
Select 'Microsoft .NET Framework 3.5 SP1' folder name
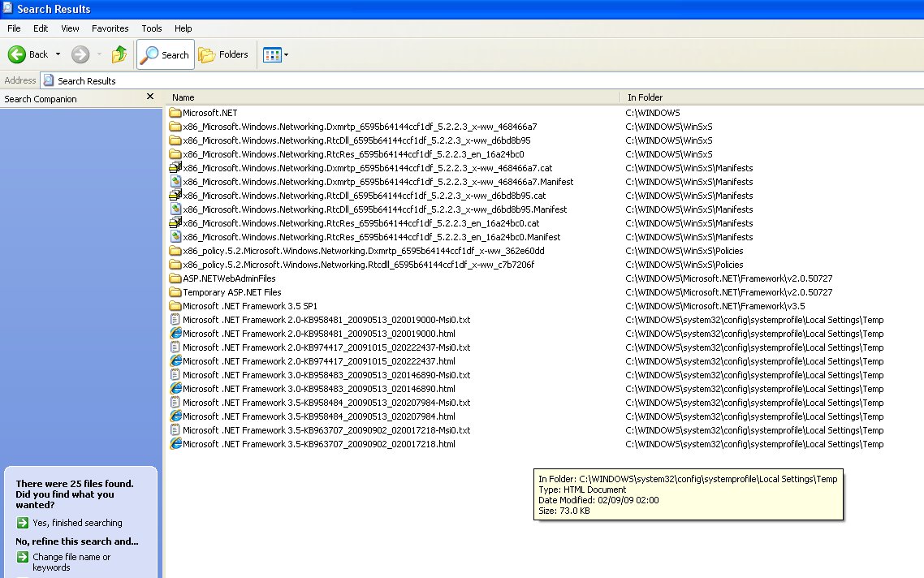250,306
